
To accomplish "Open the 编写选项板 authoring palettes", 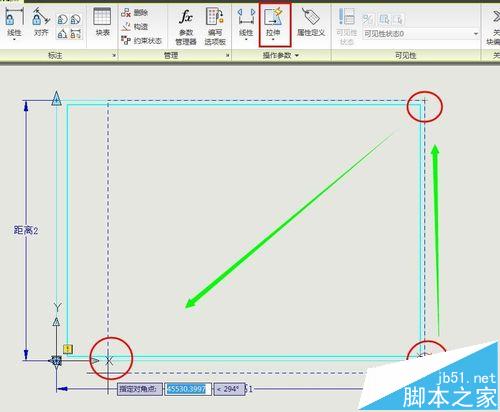I will coord(215,27).
